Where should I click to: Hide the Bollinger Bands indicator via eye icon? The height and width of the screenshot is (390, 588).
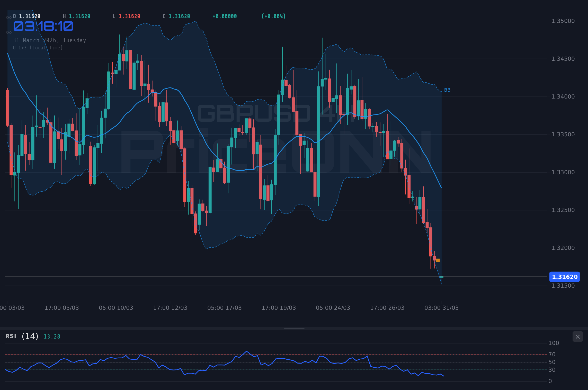9,32
